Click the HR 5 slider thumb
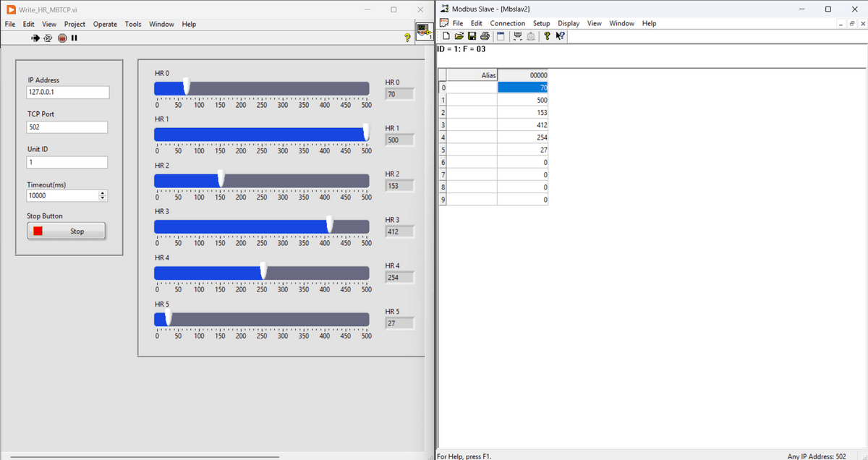Screen dimensions: 868x460 [169, 317]
